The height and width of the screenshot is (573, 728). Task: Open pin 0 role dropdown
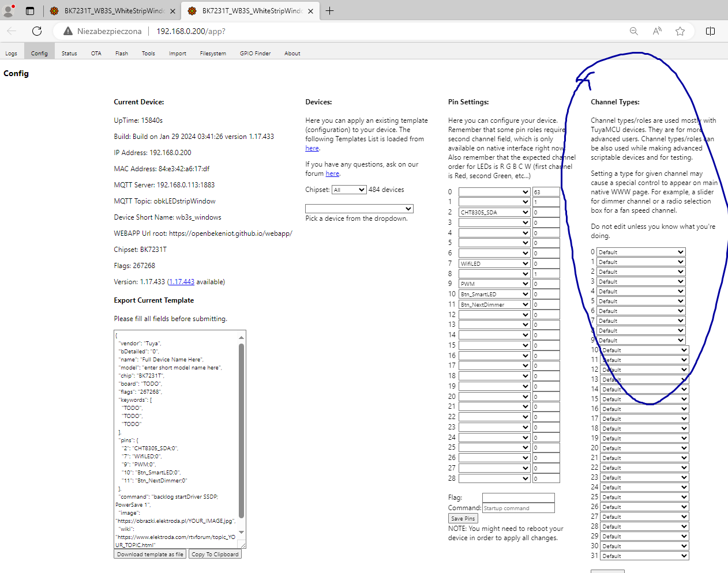click(x=494, y=192)
